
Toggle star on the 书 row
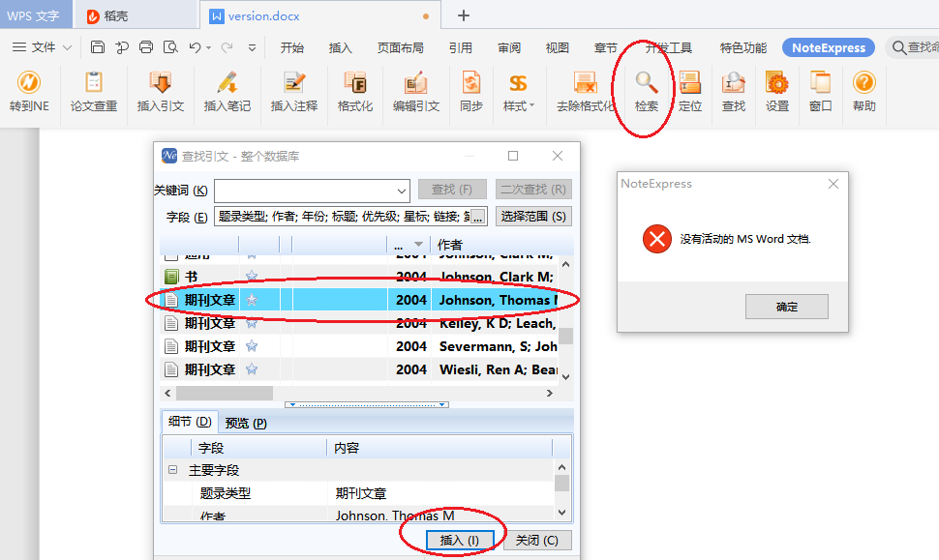pyautogui.click(x=252, y=276)
